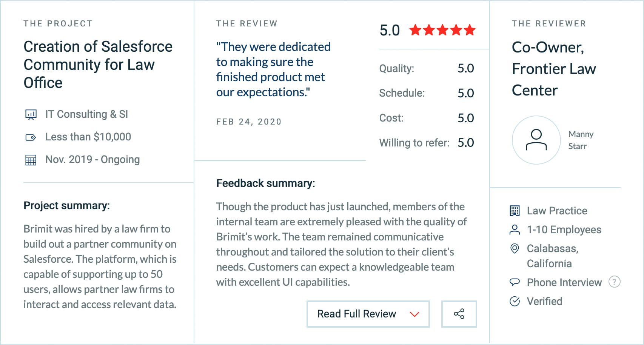
Task: Select the Co-Owner, Frontier Law Center heading
Action: pos(553,69)
